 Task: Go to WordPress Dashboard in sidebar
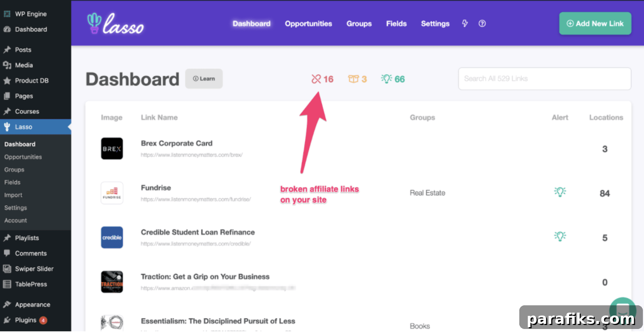point(35,29)
